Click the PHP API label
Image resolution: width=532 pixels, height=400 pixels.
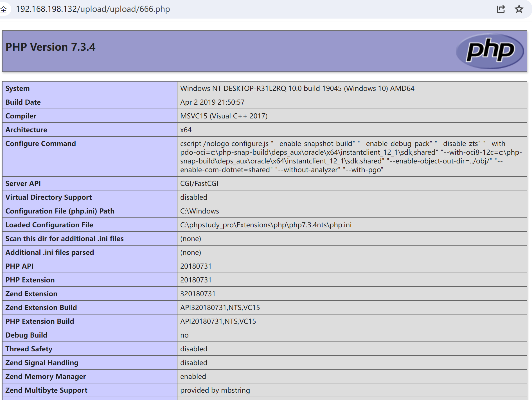[19, 266]
